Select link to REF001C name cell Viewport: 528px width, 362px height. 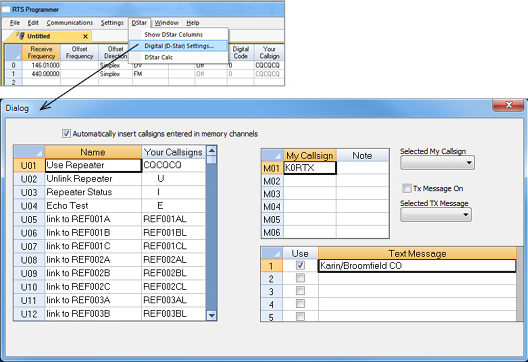(93, 246)
